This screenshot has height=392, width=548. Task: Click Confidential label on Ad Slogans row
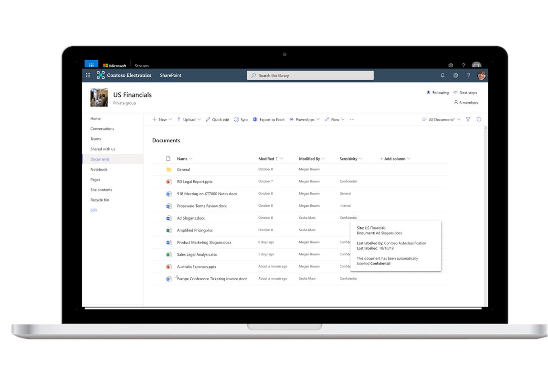[x=348, y=218]
